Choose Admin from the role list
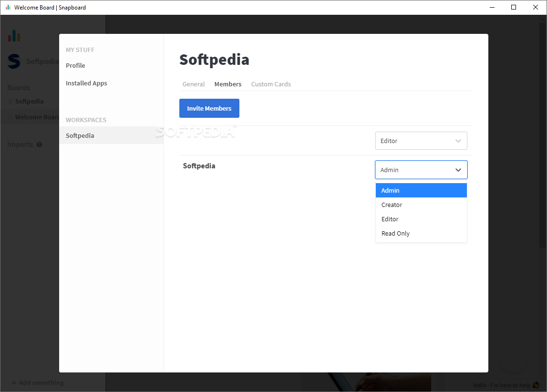Screen dimensions: 547x392 tap(421, 190)
